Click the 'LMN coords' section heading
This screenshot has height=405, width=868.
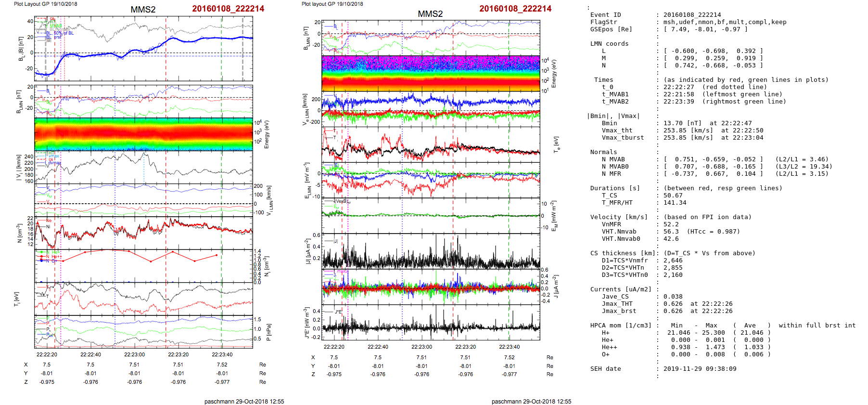[609, 44]
